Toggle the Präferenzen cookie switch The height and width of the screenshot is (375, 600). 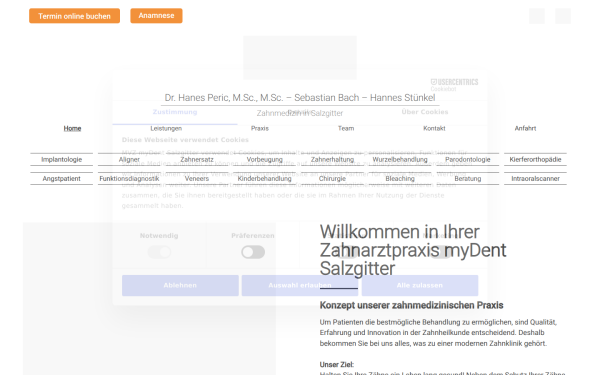[x=253, y=252]
